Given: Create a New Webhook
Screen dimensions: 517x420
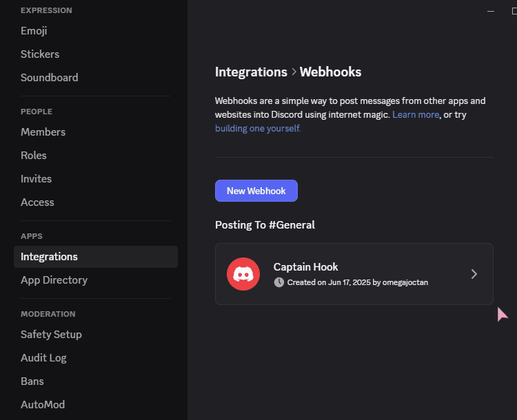Looking at the screenshot, I should point(256,191).
